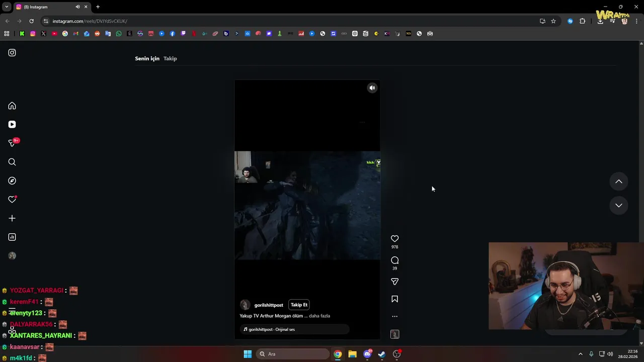Open the YouTube bookmark
This screenshot has height=362, width=644.
(54, 34)
